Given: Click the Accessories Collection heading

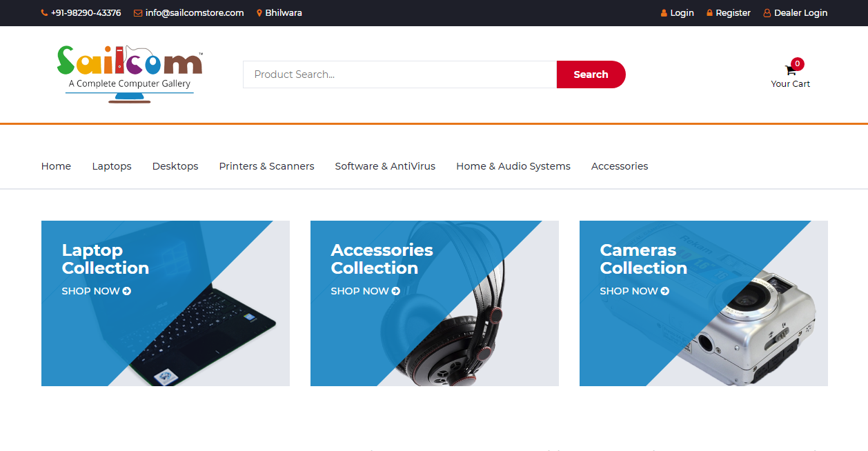Looking at the screenshot, I should coord(382,259).
